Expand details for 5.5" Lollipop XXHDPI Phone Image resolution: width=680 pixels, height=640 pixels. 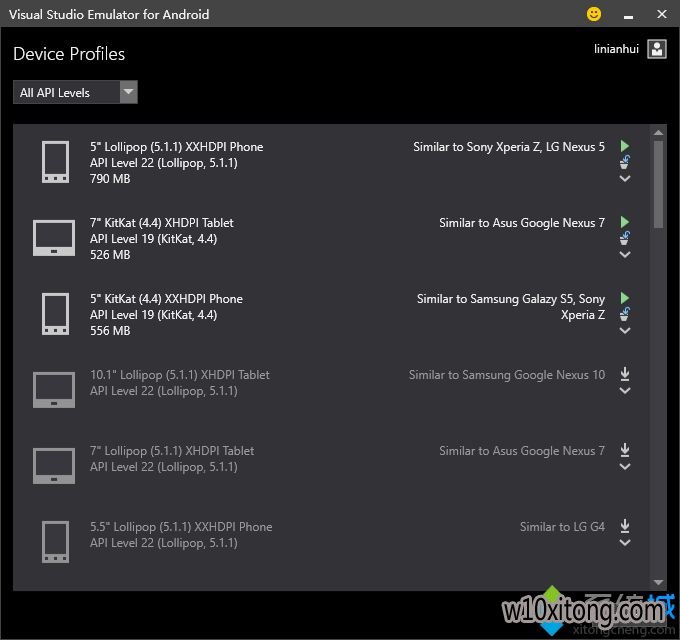coord(624,542)
